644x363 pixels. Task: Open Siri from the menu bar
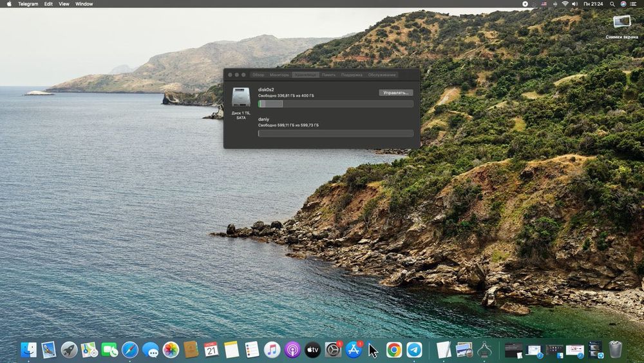point(623,4)
